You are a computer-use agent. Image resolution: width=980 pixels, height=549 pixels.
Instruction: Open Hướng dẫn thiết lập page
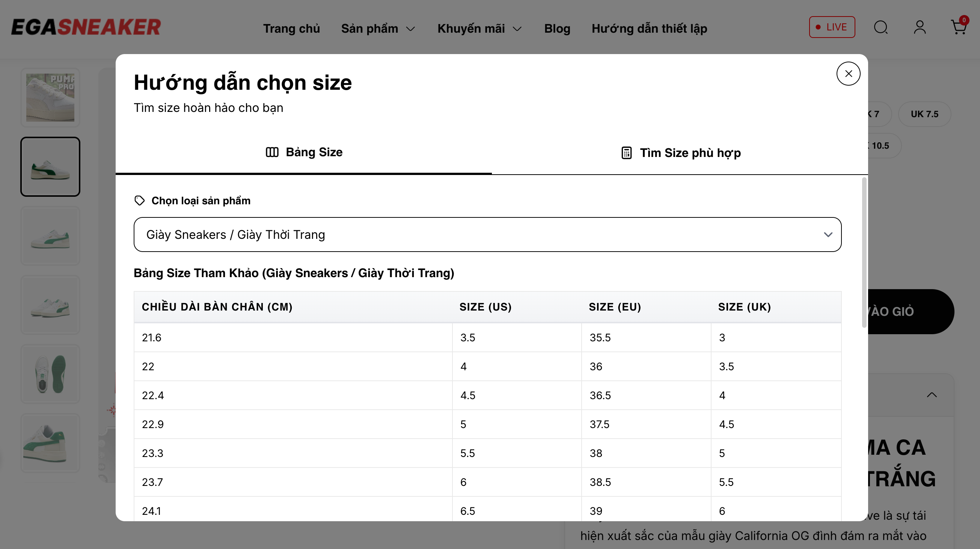[x=649, y=29]
